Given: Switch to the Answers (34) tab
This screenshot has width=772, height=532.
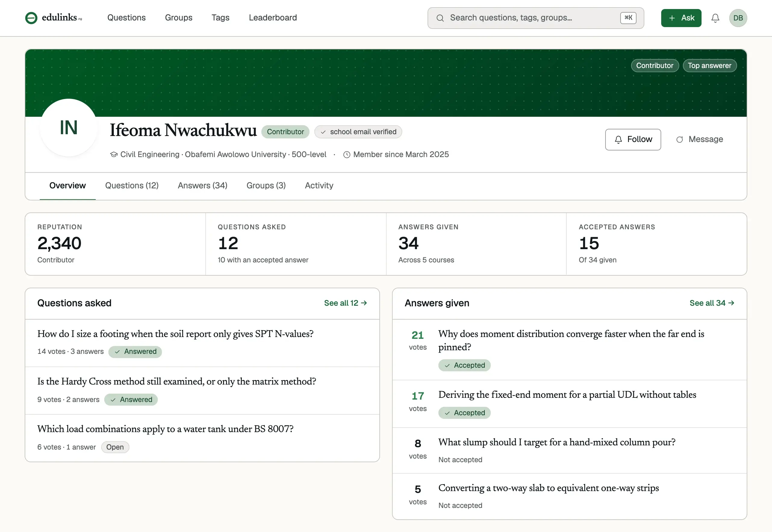Looking at the screenshot, I should point(202,186).
